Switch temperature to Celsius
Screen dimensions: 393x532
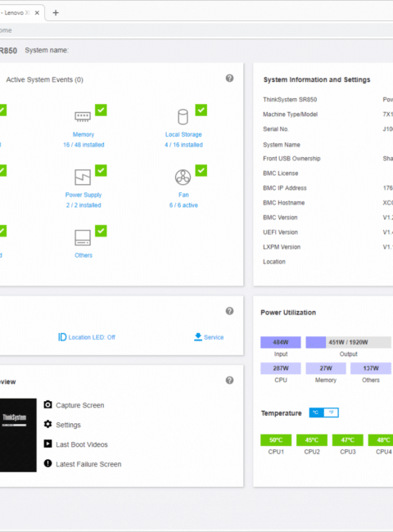[316, 413]
